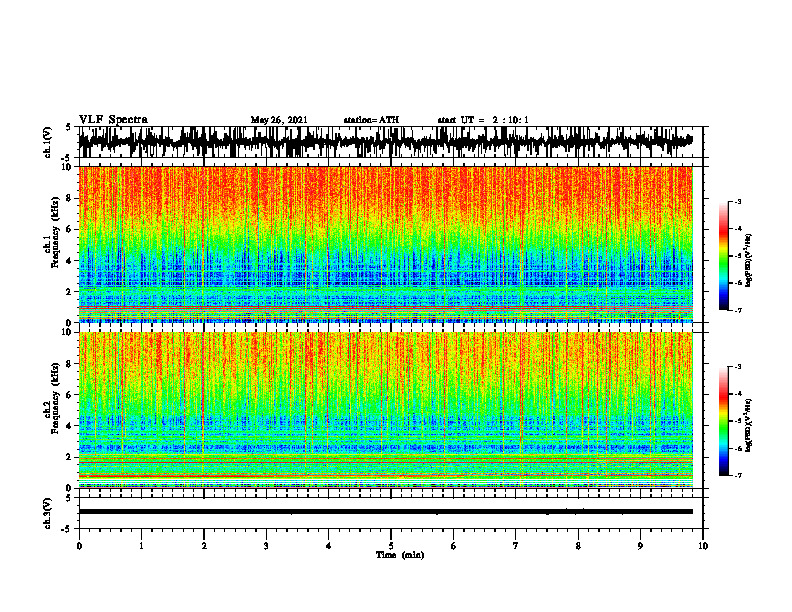The image size is (792, 612).
Task: Click the '-7' tick on ch.1 colorbar
Action: 738,310
